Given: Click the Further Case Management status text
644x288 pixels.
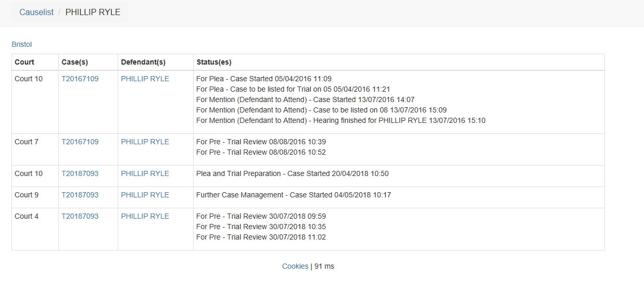Looking at the screenshot, I should 294,195.
